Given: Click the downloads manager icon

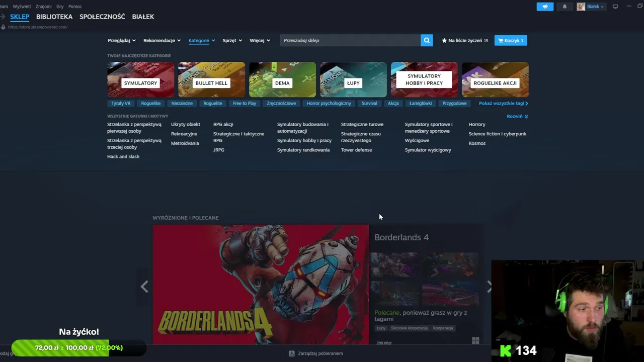Looking at the screenshot, I should point(291,353).
